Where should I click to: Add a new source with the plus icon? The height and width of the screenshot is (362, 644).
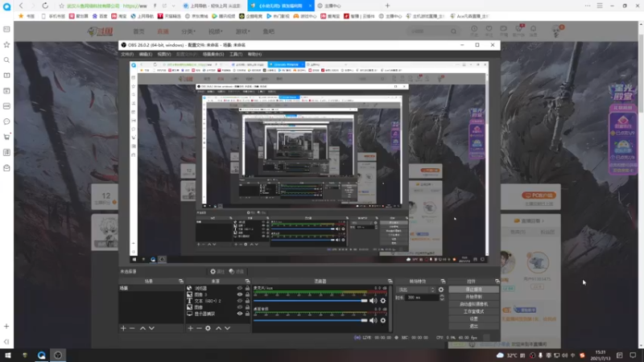[x=190, y=328]
